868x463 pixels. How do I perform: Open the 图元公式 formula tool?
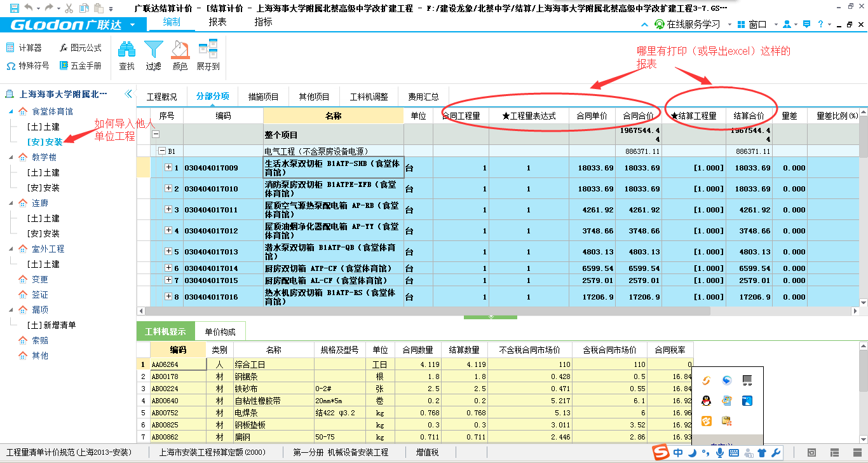click(x=81, y=48)
